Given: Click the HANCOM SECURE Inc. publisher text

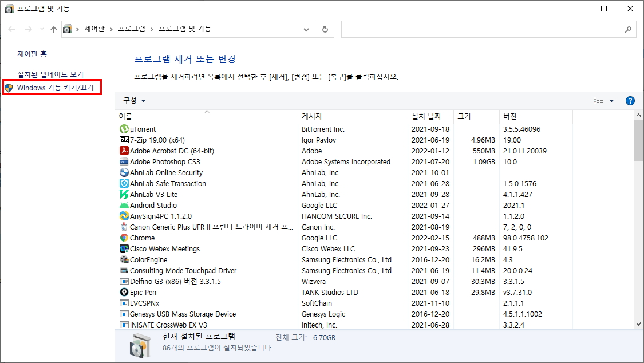Looking at the screenshot, I should click(337, 216).
